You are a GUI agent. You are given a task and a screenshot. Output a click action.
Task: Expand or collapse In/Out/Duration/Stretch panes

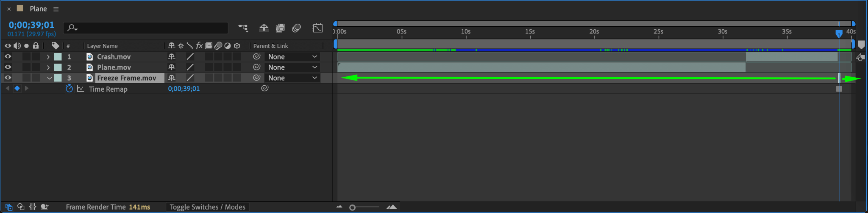tap(33, 207)
